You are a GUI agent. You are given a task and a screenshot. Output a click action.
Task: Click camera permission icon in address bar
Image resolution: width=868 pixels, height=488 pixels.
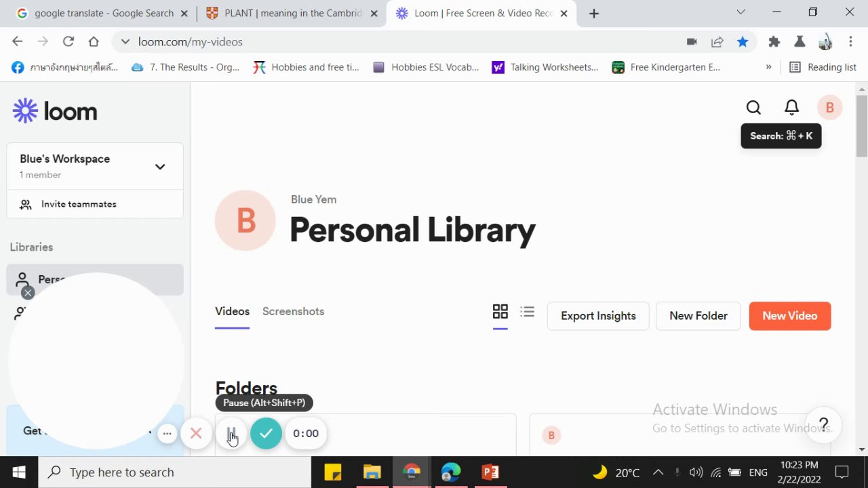coord(692,42)
